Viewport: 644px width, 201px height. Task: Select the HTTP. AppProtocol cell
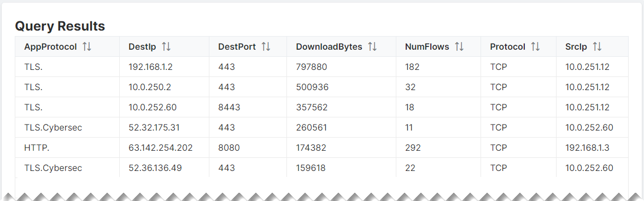67,147
